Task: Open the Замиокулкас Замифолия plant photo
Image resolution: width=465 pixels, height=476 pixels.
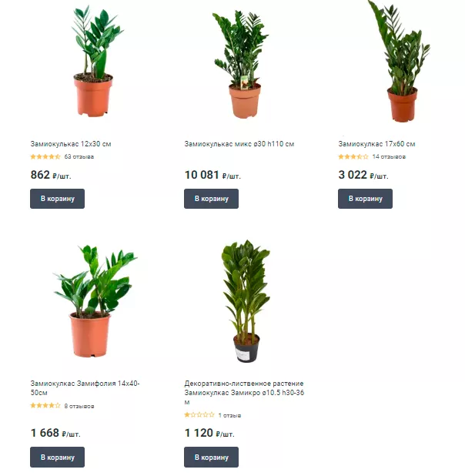Action: point(94,301)
